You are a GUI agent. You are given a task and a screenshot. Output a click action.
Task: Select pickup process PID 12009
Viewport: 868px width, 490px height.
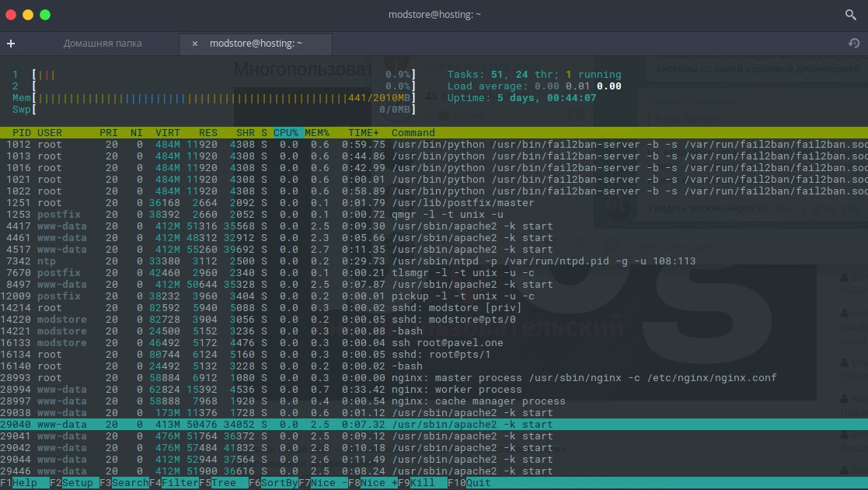[x=434, y=296]
